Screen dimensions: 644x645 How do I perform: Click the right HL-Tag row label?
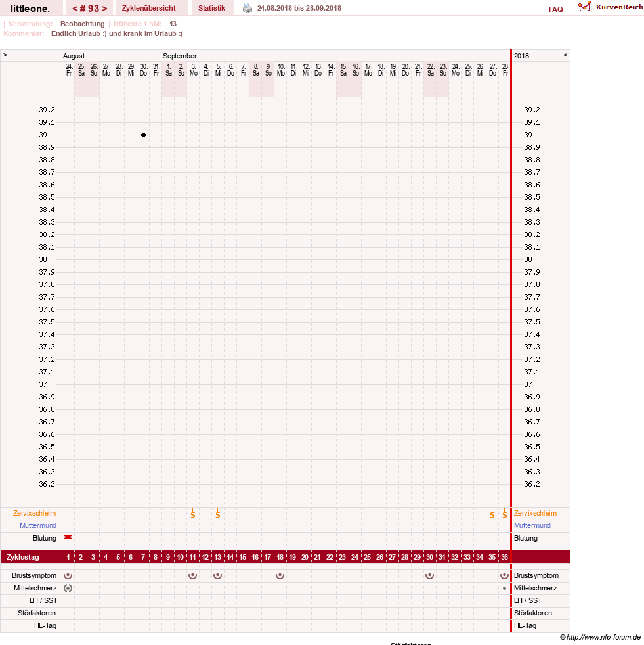pyautogui.click(x=525, y=625)
